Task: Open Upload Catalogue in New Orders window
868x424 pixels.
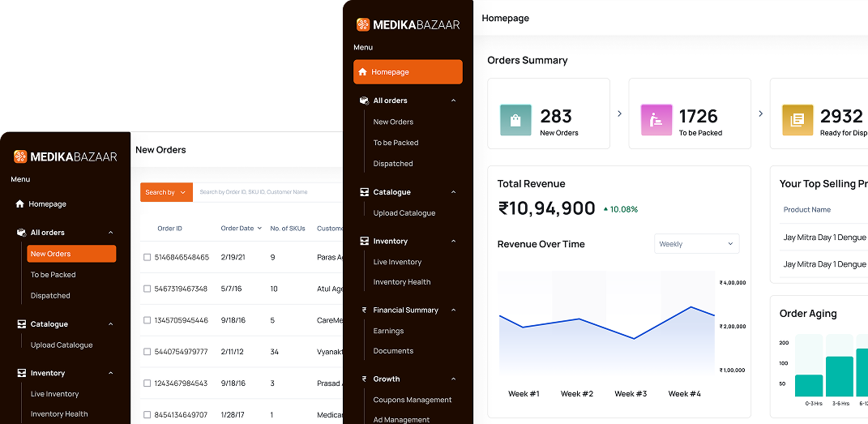Action: point(62,345)
